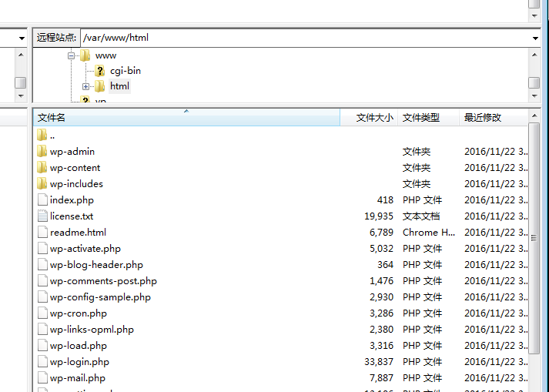Click the wp-activate.php file icon

pyautogui.click(x=42, y=249)
